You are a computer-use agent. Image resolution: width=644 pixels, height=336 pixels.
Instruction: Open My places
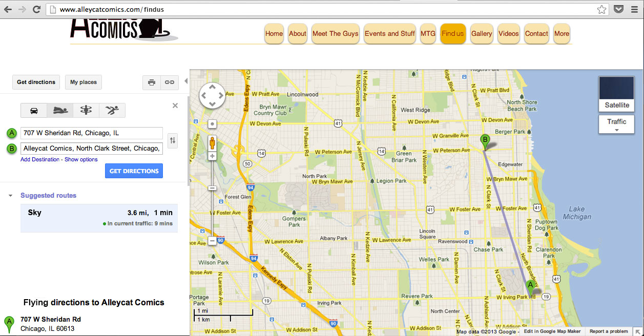(84, 82)
